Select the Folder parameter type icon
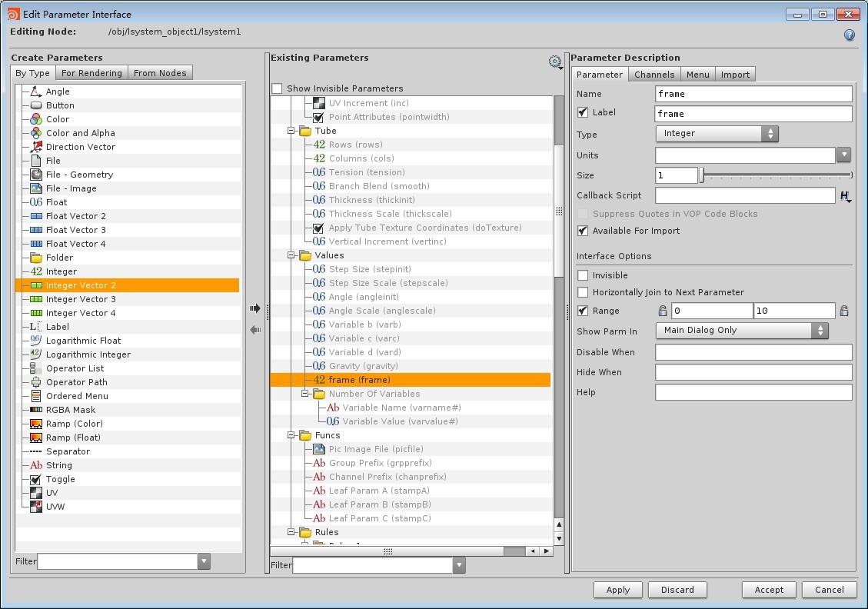 [36, 258]
